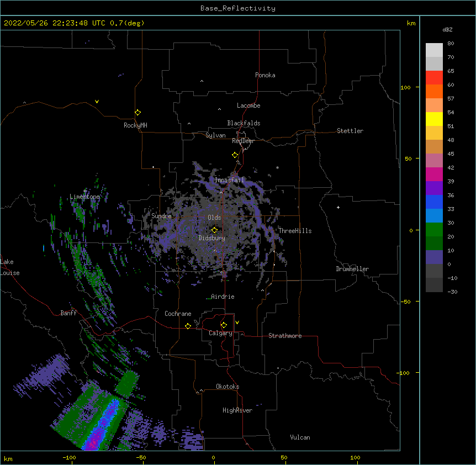Click the green 30-20 dBZ legend swatch
The height and width of the screenshot is (465, 476).
click(434, 230)
